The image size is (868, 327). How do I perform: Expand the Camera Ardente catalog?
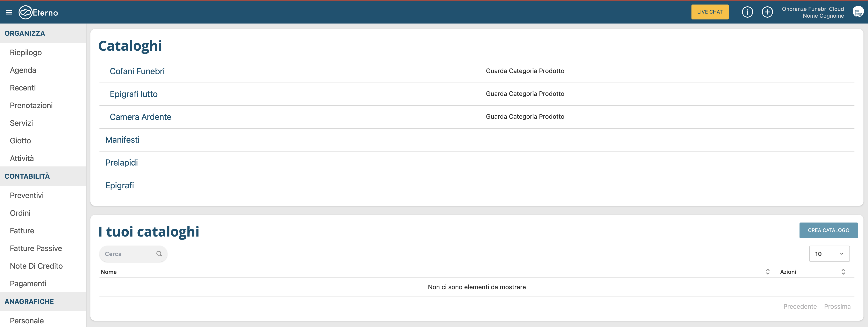141,117
